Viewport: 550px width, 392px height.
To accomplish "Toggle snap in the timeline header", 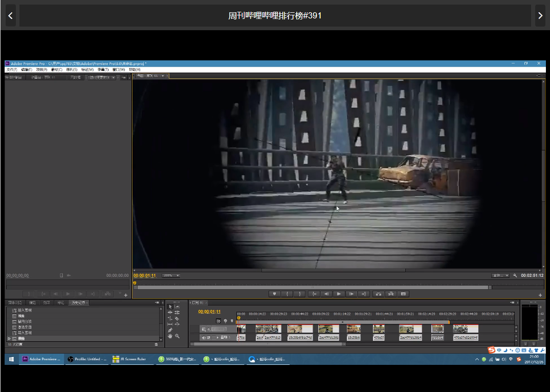I will 218,321.
